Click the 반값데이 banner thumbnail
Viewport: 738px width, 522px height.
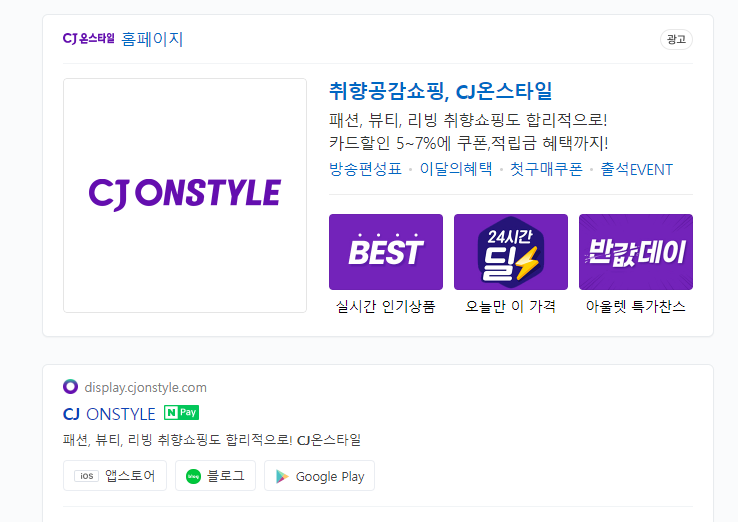636,252
